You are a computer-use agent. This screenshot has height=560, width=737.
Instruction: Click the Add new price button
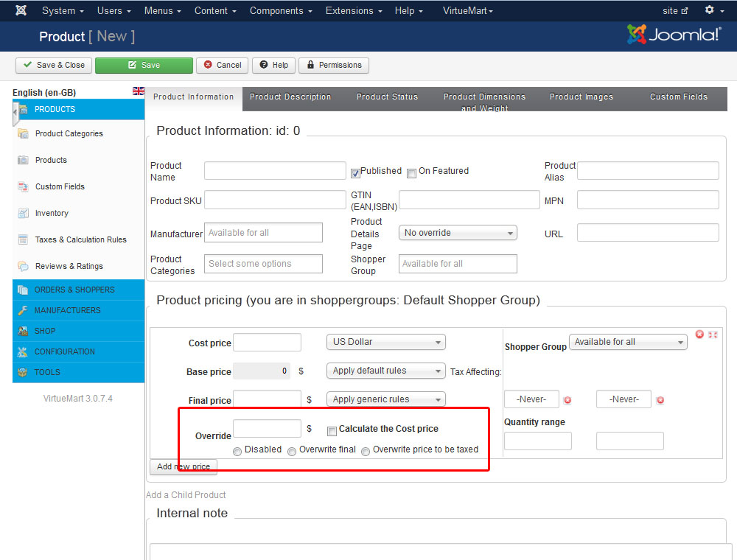pyautogui.click(x=184, y=467)
